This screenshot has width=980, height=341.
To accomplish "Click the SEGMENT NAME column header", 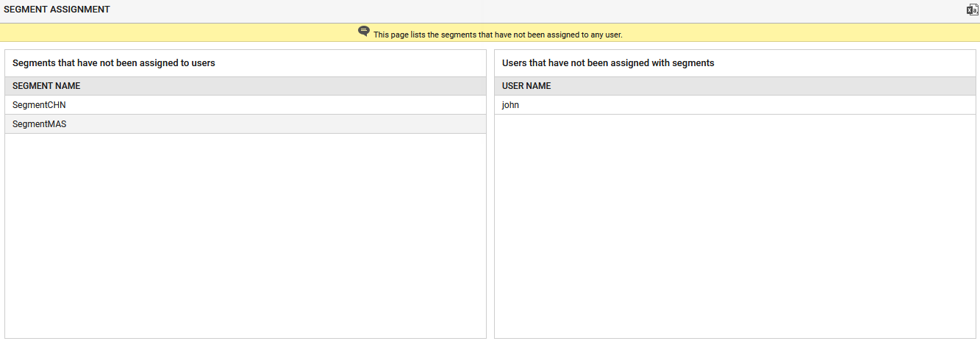I will click(246, 86).
